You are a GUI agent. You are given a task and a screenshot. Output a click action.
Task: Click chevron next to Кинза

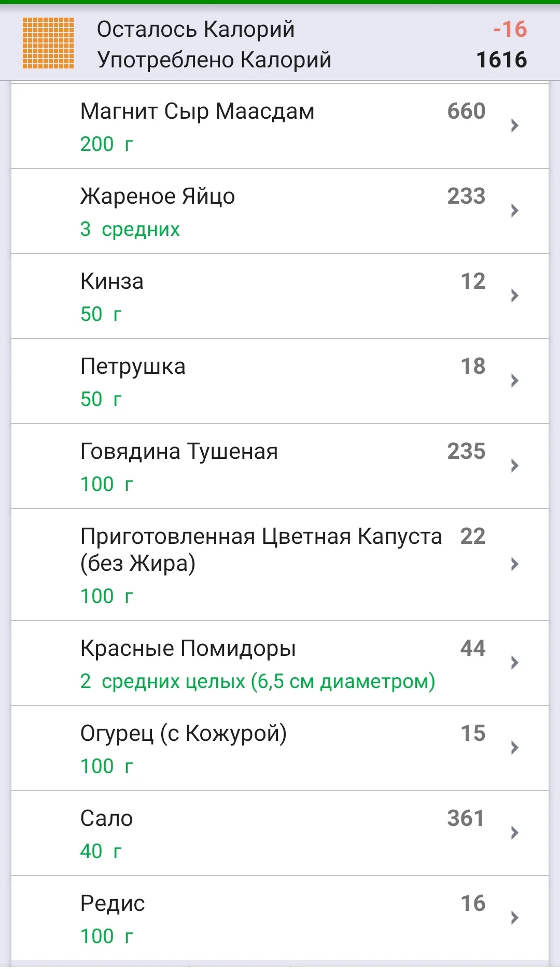pos(514,296)
